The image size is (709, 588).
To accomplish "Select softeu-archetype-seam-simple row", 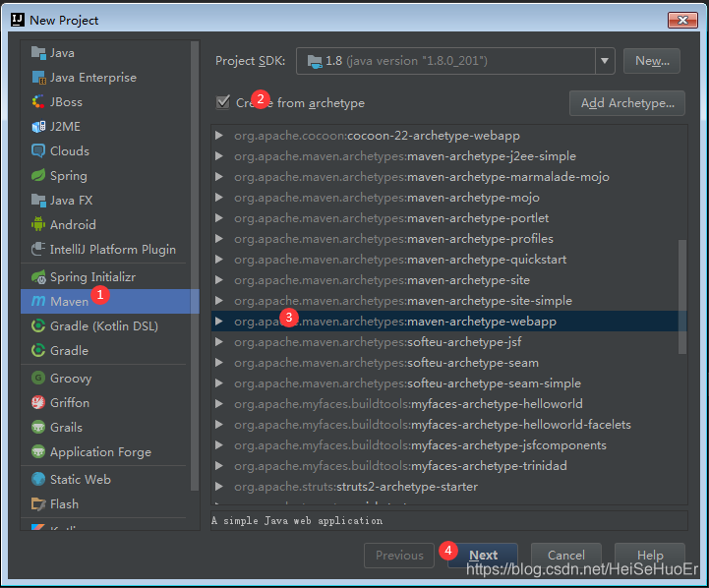I will click(x=449, y=383).
